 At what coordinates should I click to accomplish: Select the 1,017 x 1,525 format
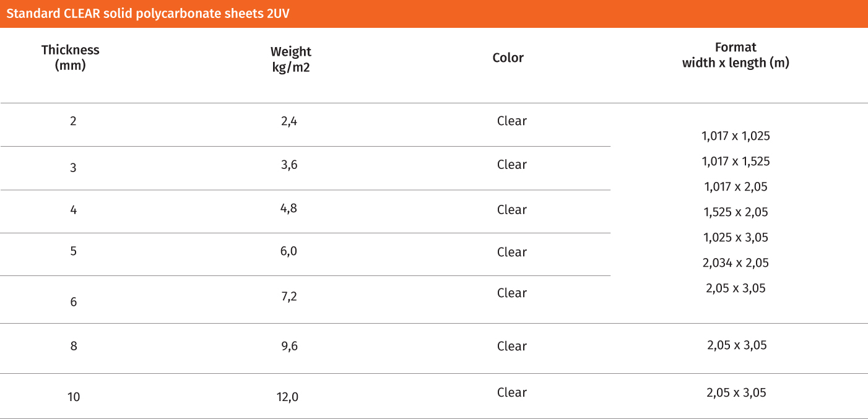pos(736,162)
